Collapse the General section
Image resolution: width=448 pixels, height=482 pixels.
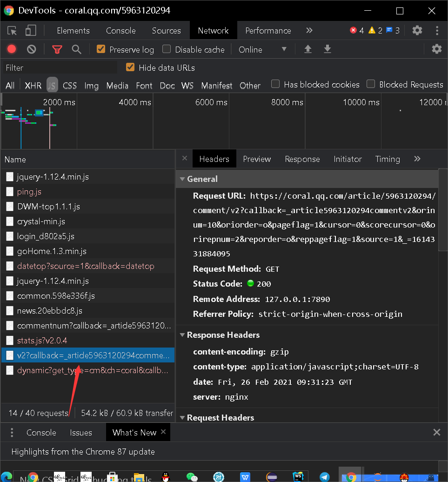pos(182,179)
